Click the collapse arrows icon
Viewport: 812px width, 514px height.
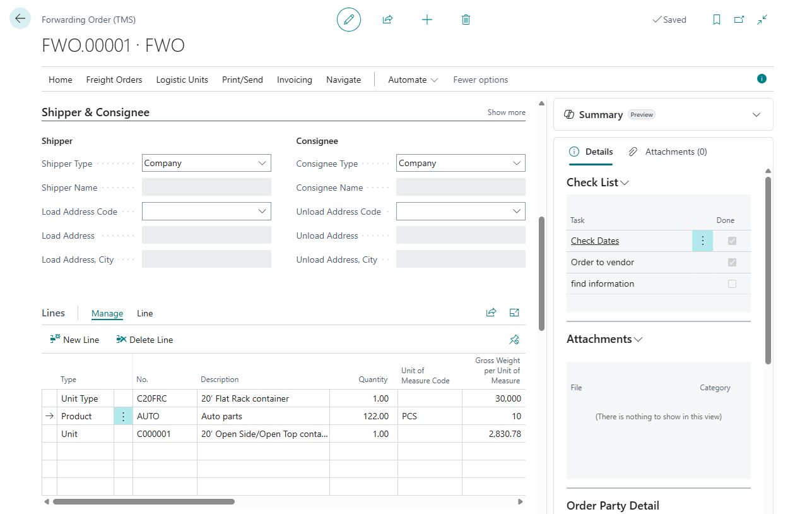[762, 20]
